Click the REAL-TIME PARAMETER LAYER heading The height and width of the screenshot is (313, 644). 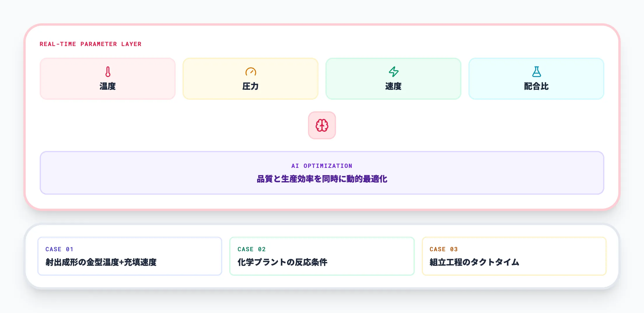(90, 44)
